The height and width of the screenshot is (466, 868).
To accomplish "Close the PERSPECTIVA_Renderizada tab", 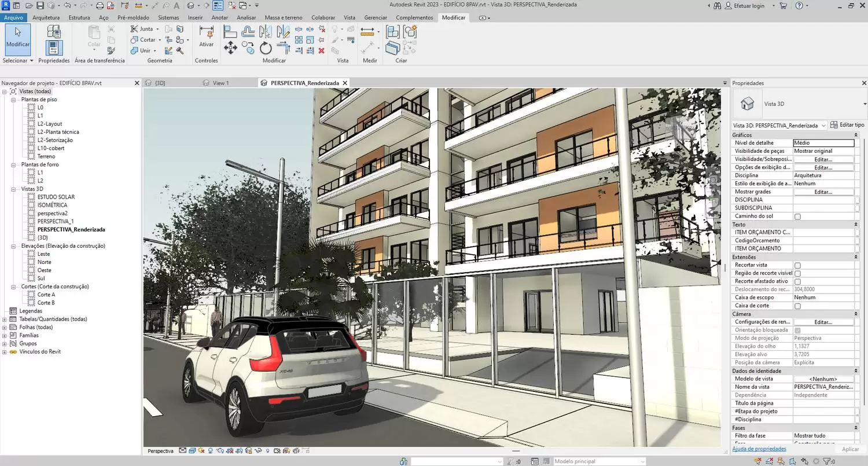I will [x=345, y=83].
